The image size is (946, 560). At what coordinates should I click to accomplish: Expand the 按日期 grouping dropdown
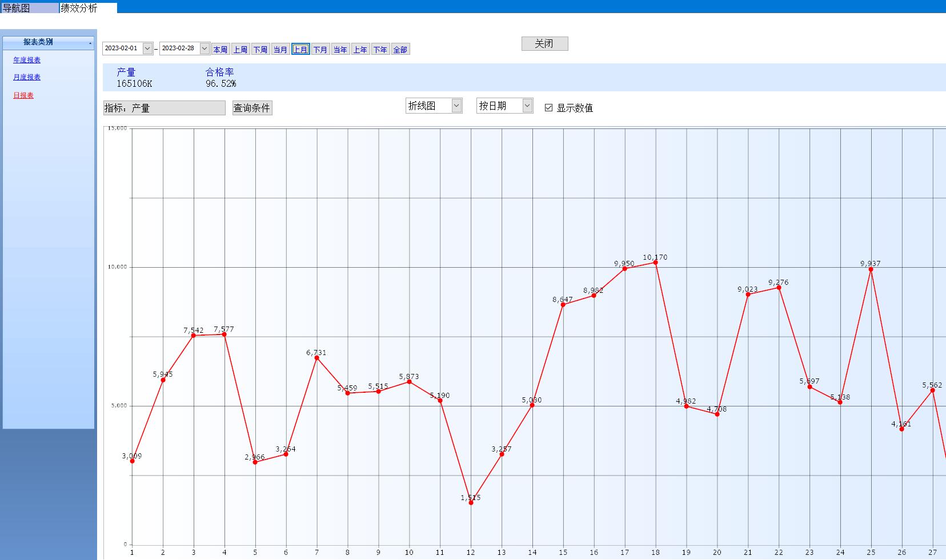[527, 106]
